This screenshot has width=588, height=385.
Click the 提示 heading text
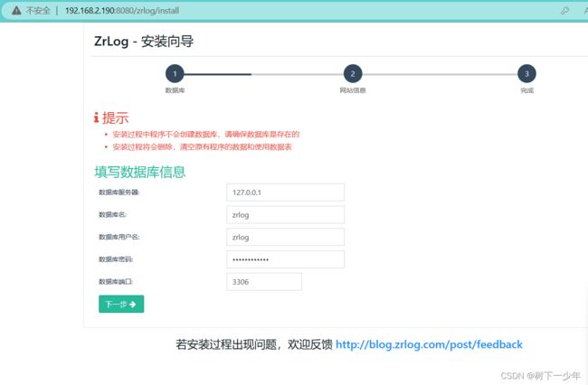116,118
